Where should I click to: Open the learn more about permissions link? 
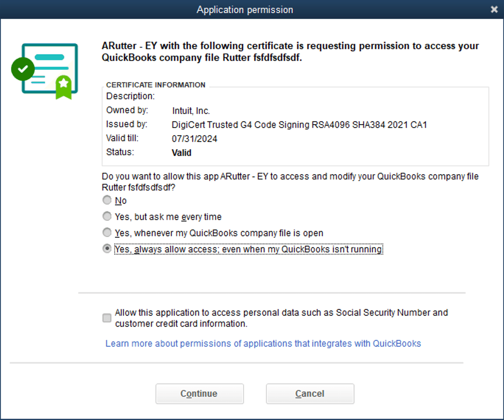[x=263, y=343]
